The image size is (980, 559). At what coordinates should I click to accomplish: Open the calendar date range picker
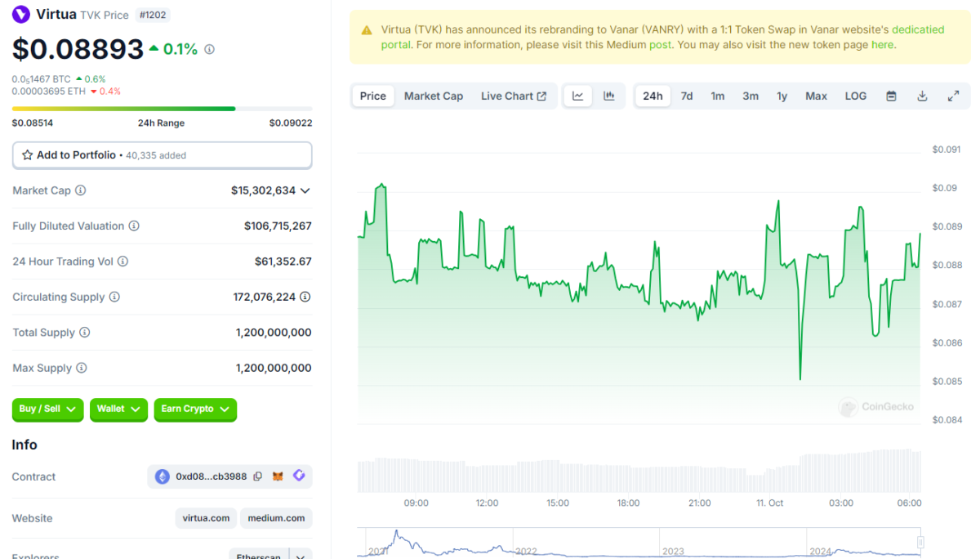coord(892,96)
